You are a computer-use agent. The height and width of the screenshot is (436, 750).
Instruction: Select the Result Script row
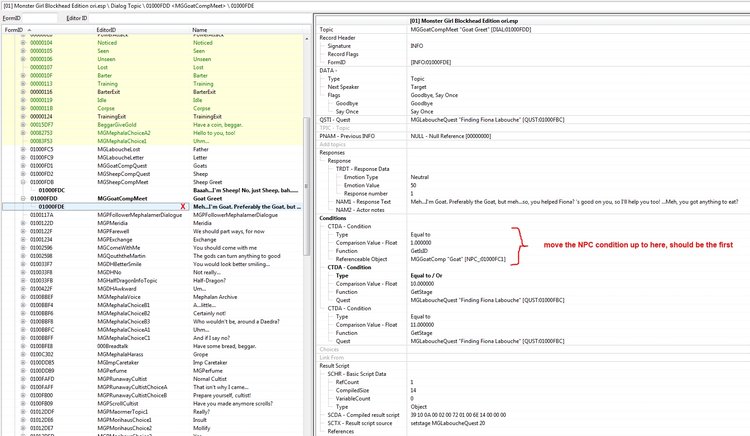coord(532,366)
